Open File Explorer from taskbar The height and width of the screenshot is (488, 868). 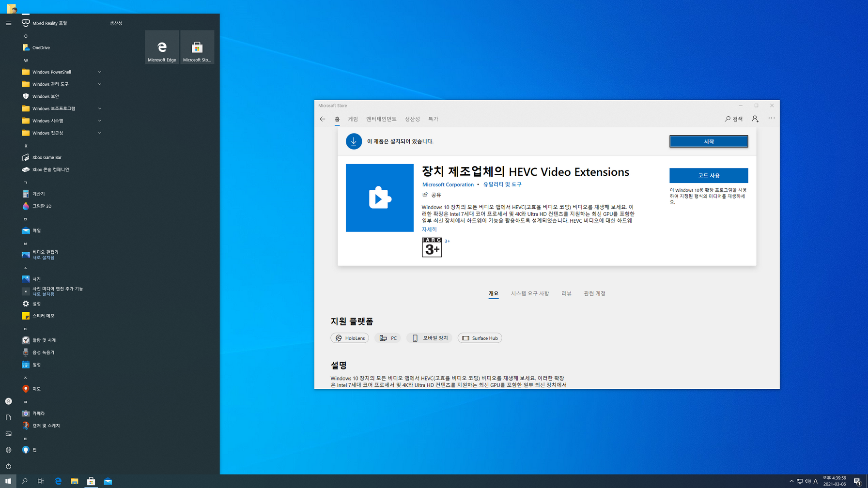click(x=75, y=481)
